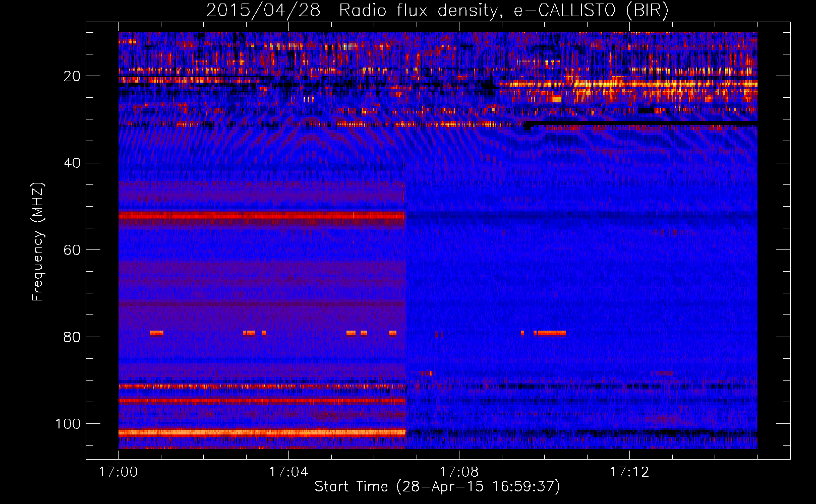Click the '17:12' time tick label
This screenshot has width=816, height=504.
[629, 472]
